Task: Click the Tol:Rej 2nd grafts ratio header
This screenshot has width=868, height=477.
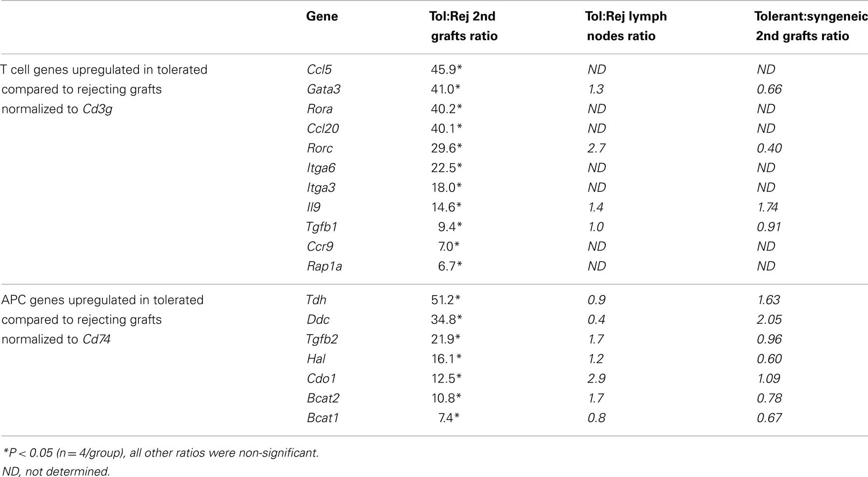Action: [463, 26]
